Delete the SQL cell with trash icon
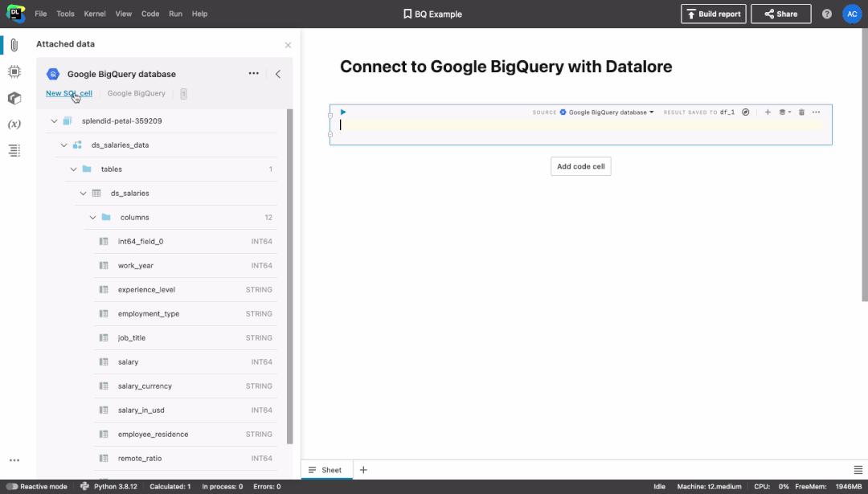 801,112
